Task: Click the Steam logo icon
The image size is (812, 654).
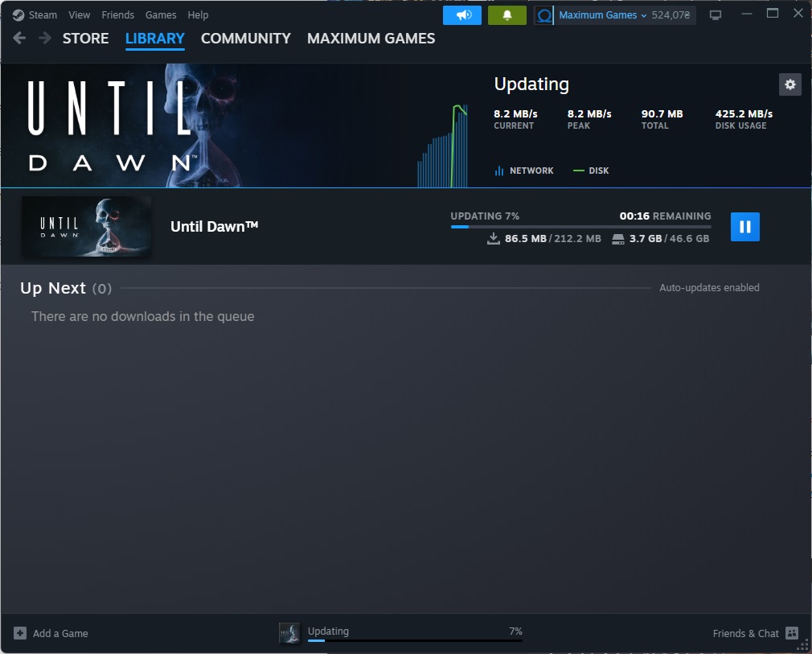Action: coord(18,15)
